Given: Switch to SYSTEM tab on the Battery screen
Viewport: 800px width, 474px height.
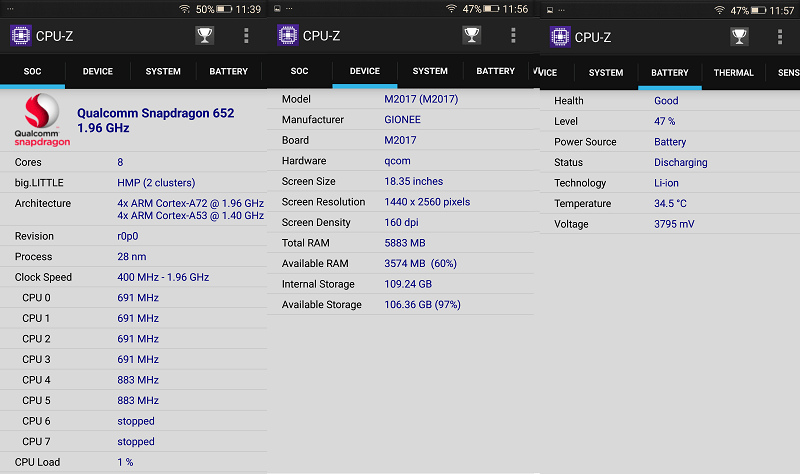Looking at the screenshot, I should pyautogui.click(x=606, y=72).
